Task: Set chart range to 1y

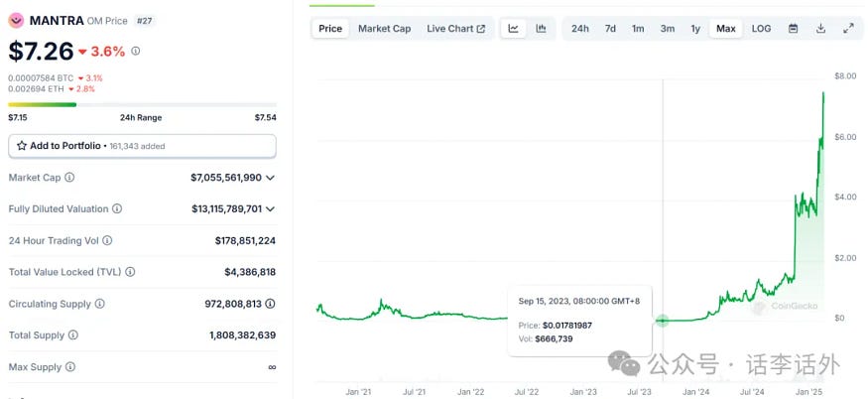Action: (695, 29)
